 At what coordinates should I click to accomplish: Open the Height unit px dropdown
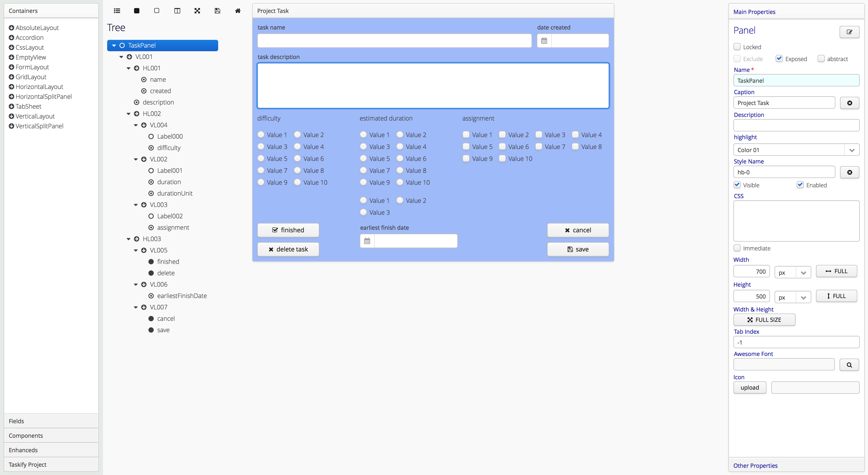(x=803, y=297)
